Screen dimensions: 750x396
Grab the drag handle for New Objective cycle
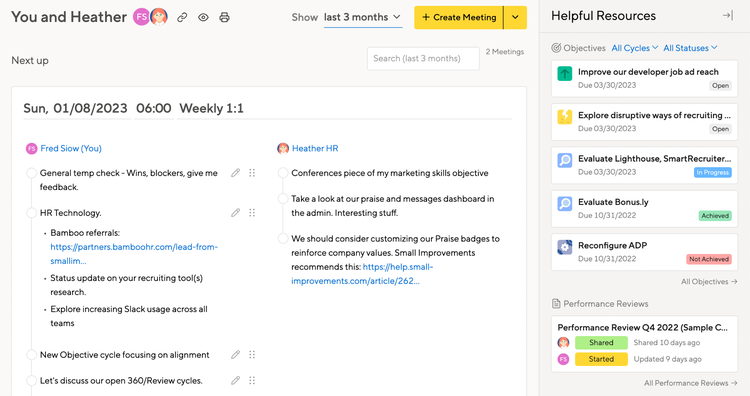click(x=252, y=355)
